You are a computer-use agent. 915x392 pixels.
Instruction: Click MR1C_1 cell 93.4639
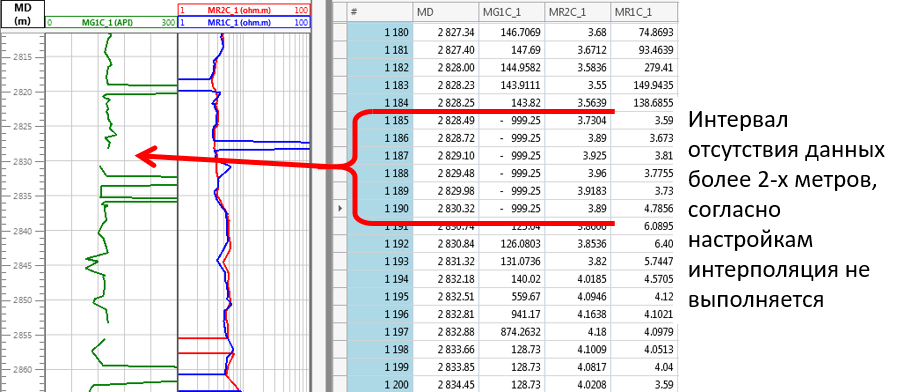pyautogui.click(x=644, y=50)
